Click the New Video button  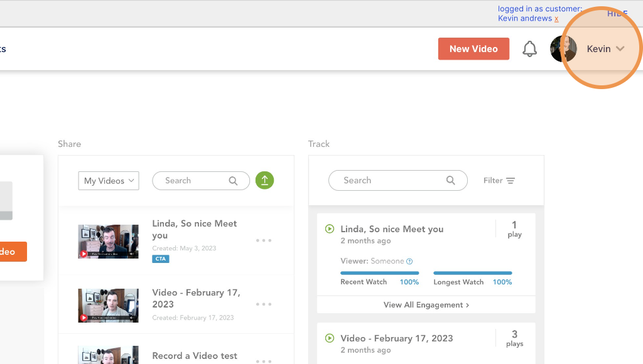[x=473, y=49]
